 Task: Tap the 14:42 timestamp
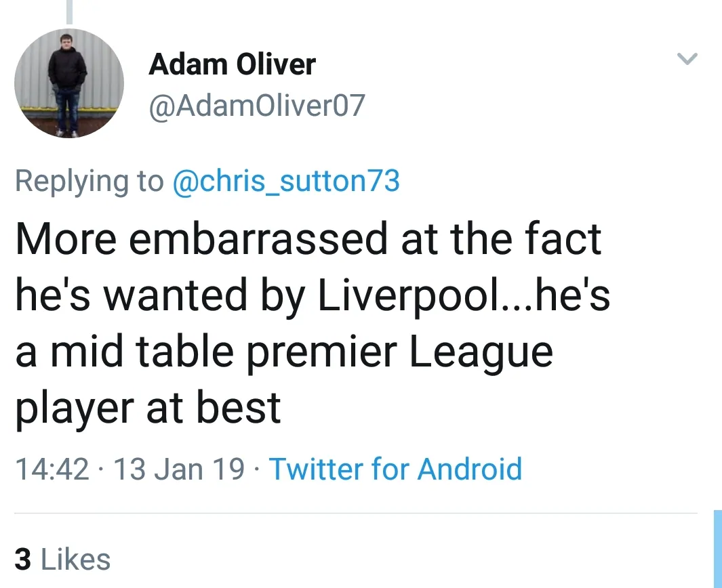(52, 469)
